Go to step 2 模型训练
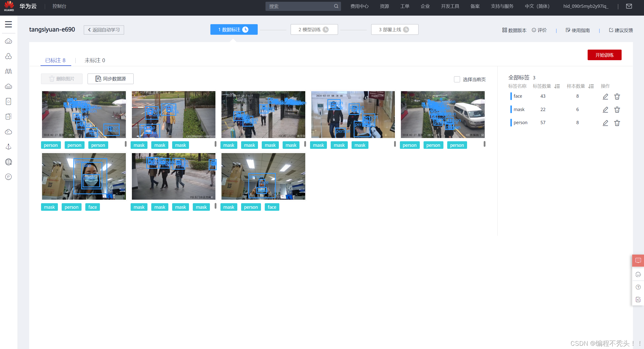Viewport: 644px width, 349px height. [314, 30]
